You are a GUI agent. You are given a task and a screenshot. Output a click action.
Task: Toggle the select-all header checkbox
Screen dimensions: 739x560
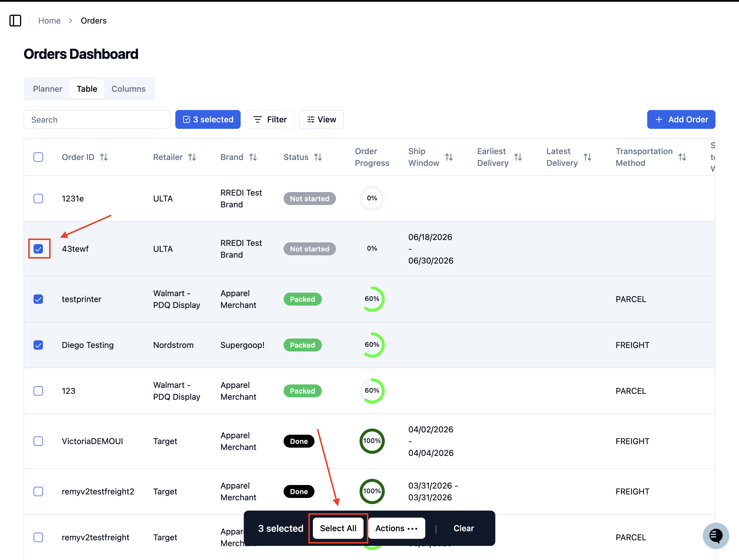(x=39, y=157)
